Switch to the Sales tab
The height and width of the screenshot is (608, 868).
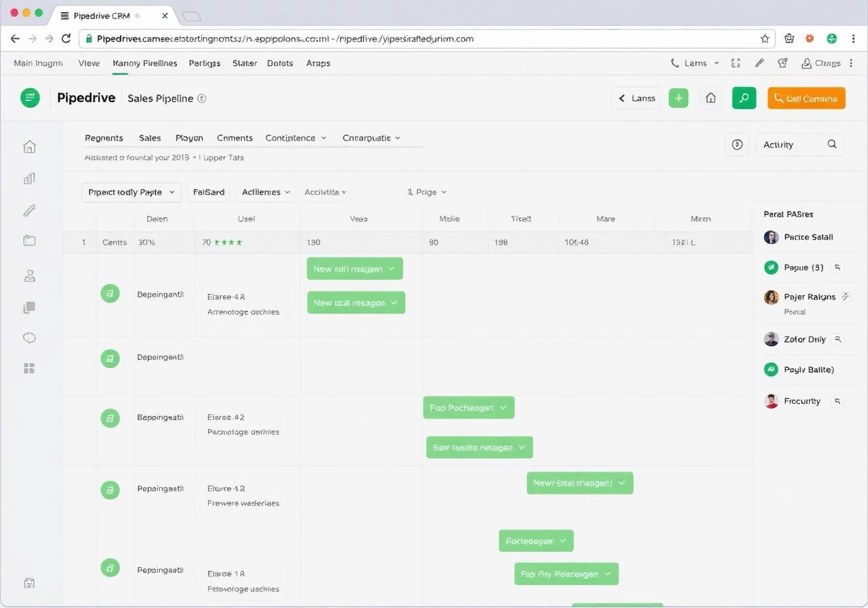pos(150,138)
